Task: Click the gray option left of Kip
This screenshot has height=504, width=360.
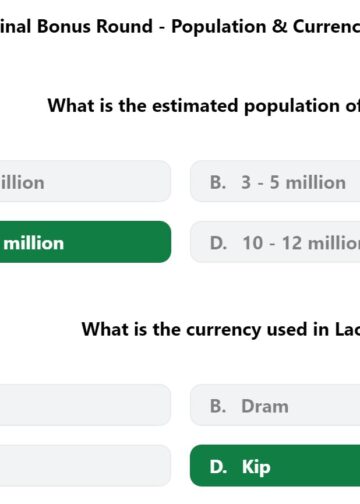Action: [x=85, y=466]
